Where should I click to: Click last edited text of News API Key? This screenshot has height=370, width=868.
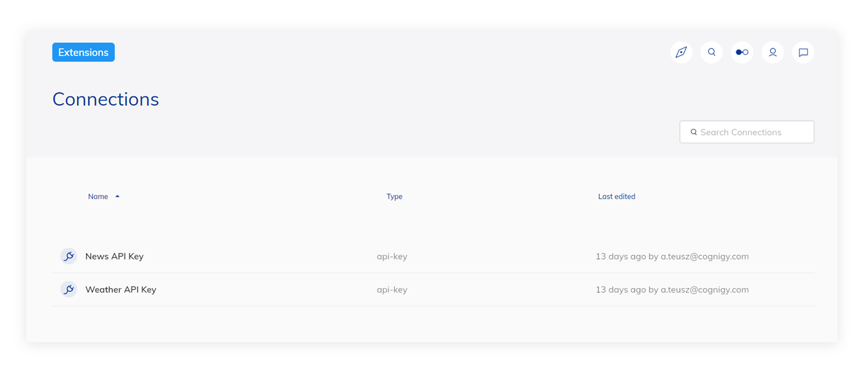click(672, 256)
